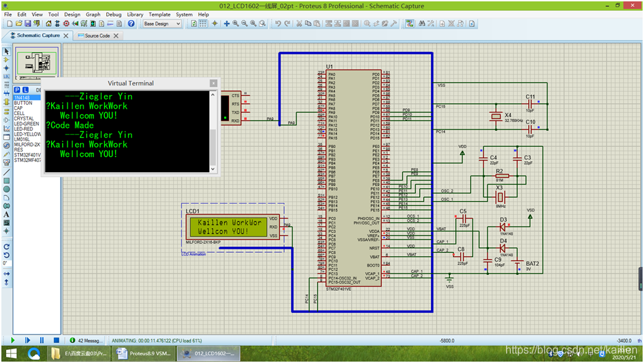This screenshot has width=644, height=363.
Task: Undo the last change
Action: (x=278, y=24)
